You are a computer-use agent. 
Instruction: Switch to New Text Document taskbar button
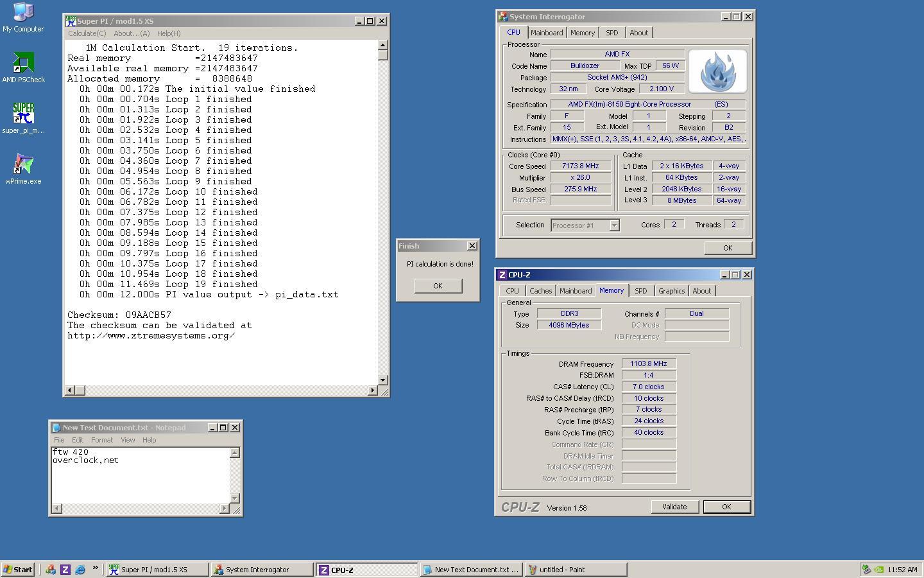(x=472, y=570)
